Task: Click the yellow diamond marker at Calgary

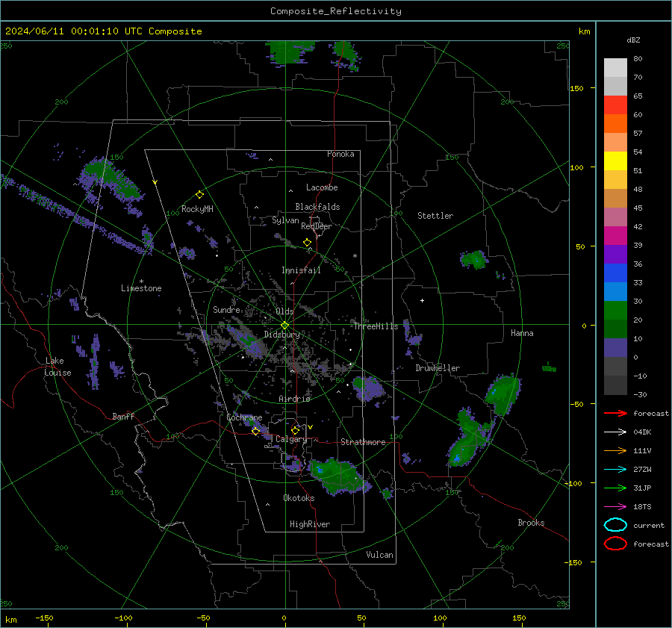Action: coord(295,430)
